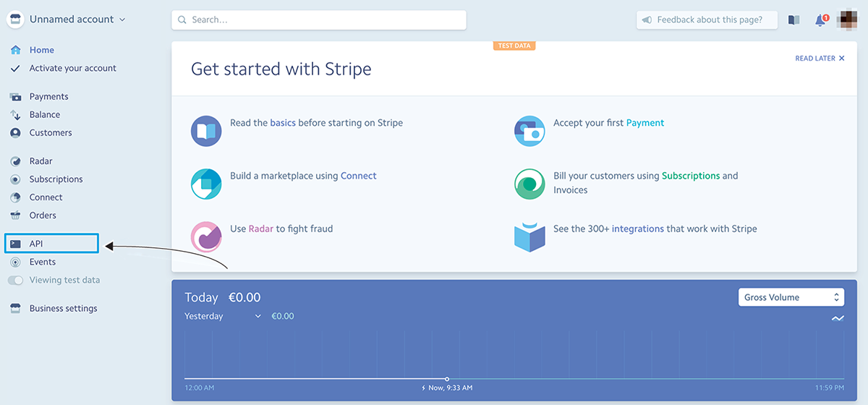Screen dimensions: 868x405
Task: Click the Connect link in marketplace text
Action: [359, 176]
